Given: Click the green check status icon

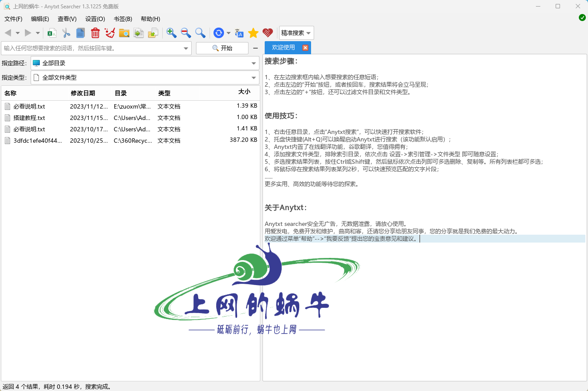Looking at the screenshot, I should pos(582,18).
